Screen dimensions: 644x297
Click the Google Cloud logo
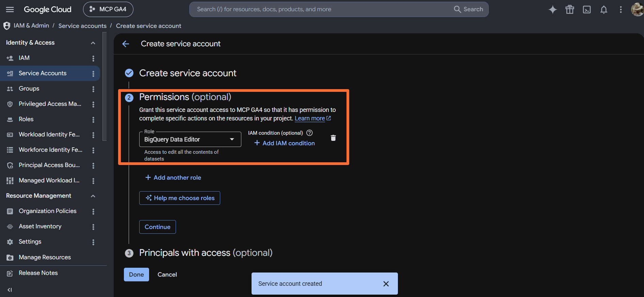tap(48, 10)
